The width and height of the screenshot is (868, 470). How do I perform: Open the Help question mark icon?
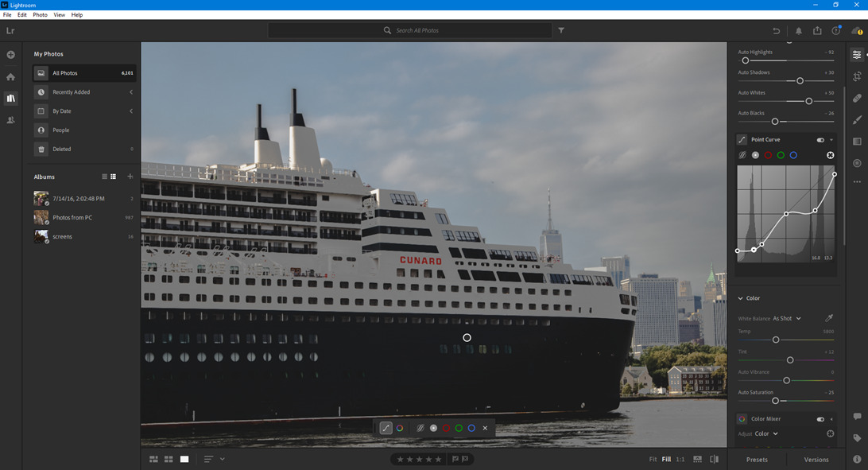click(x=836, y=31)
